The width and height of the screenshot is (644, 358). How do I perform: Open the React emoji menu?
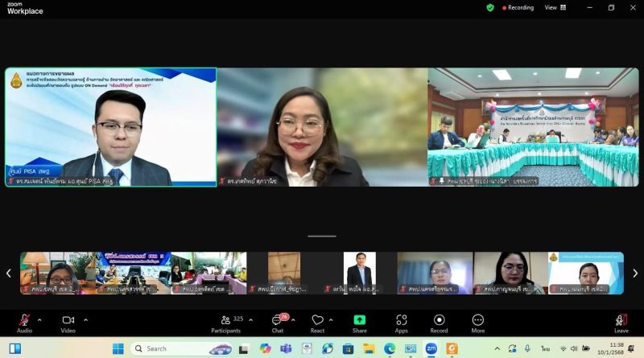[317, 321]
